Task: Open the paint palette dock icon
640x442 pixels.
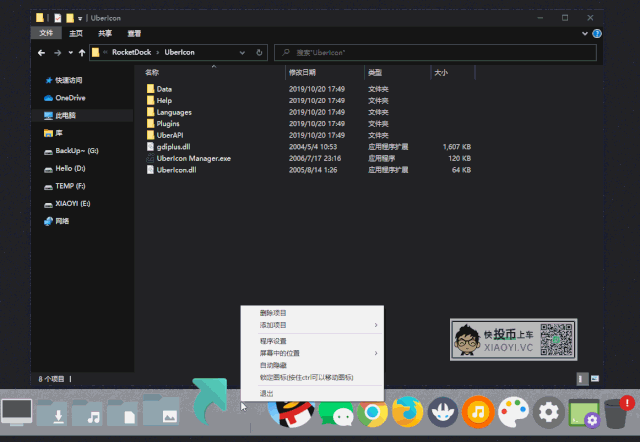Action: (513, 412)
